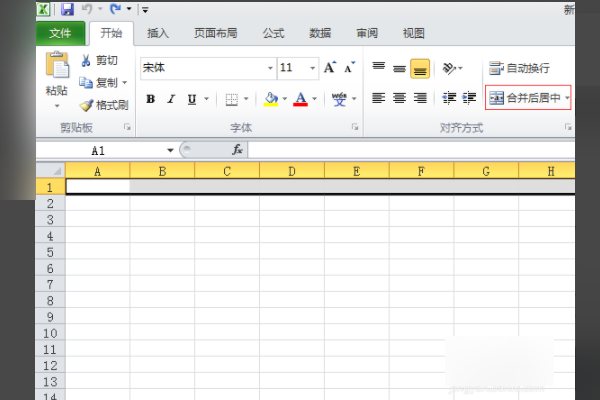600x400 pixels.
Task: Click 复制 copy
Action: click(x=99, y=83)
